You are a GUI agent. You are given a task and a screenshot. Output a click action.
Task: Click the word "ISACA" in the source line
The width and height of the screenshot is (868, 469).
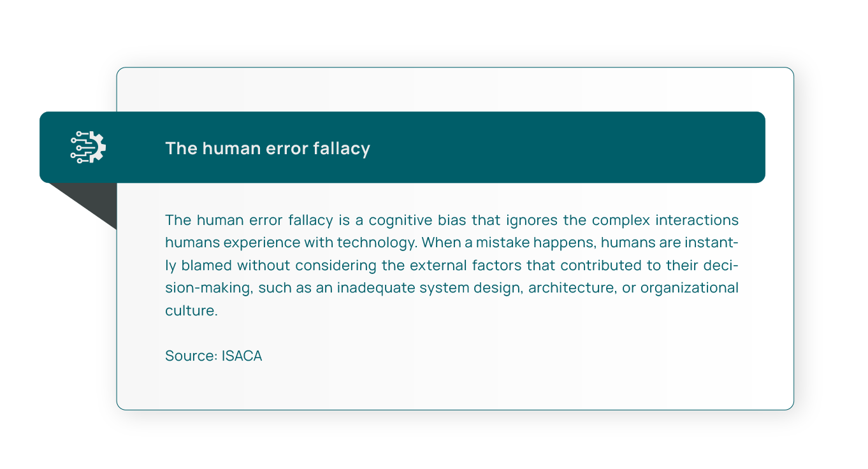[242, 356]
